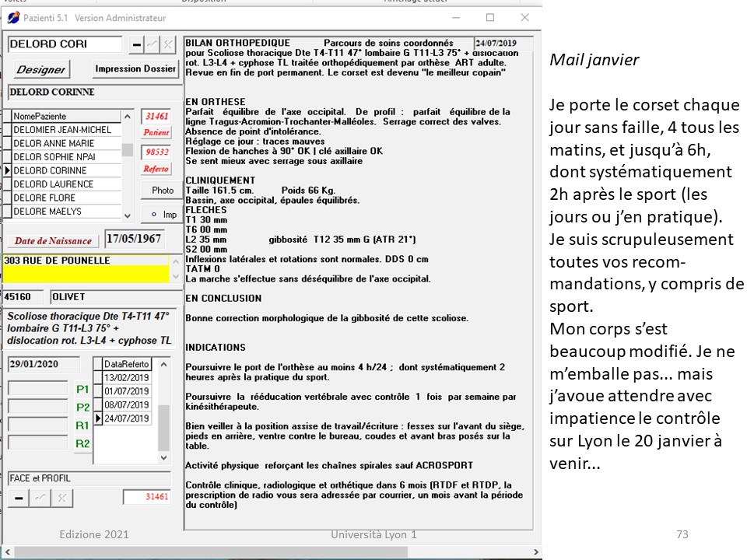Click the top X cancel button near Designer
This screenshot has width=747, height=560.
click(168, 45)
